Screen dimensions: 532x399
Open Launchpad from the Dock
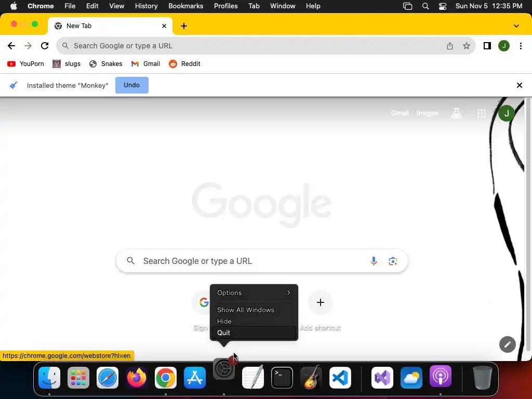pyautogui.click(x=78, y=378)
